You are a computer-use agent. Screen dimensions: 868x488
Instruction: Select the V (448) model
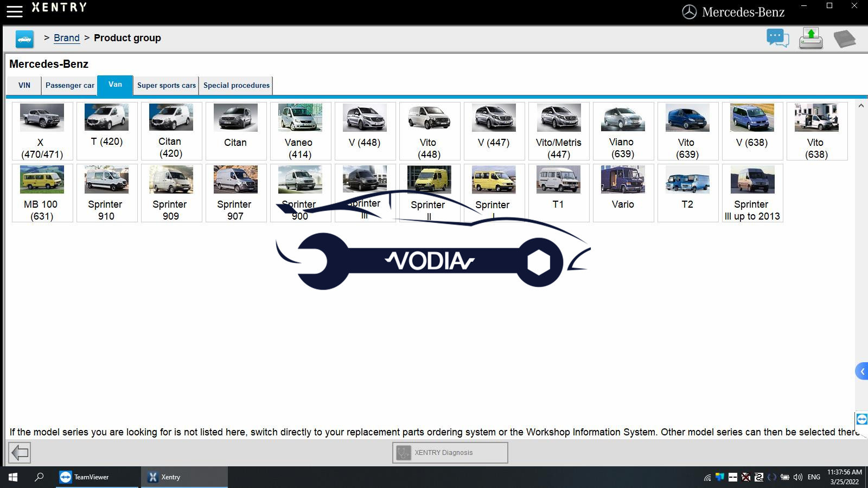(x=365, y=131)
